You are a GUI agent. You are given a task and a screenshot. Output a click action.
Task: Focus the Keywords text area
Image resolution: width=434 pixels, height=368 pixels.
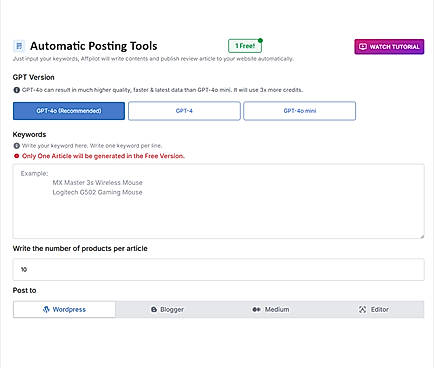click(x=219, y=201)
